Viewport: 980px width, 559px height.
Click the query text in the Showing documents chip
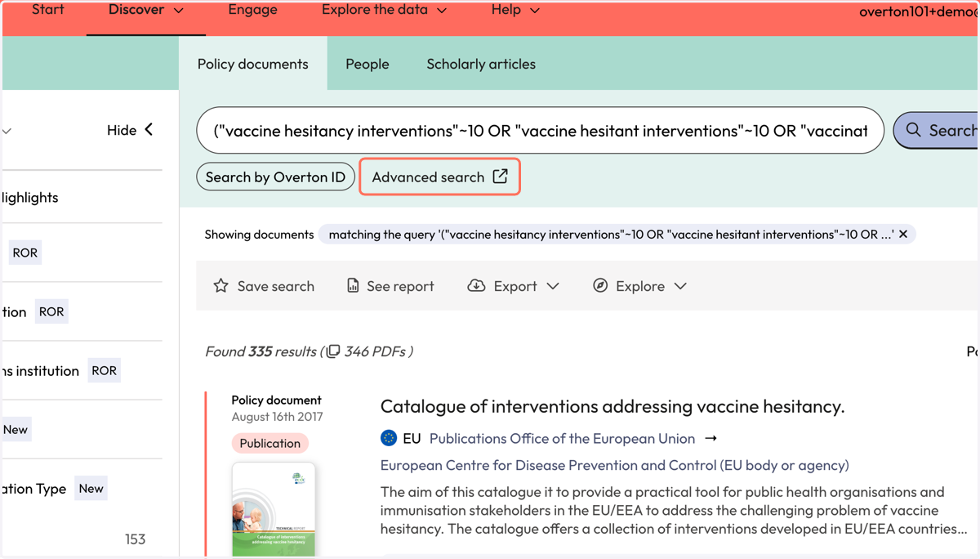click(612, 235)
